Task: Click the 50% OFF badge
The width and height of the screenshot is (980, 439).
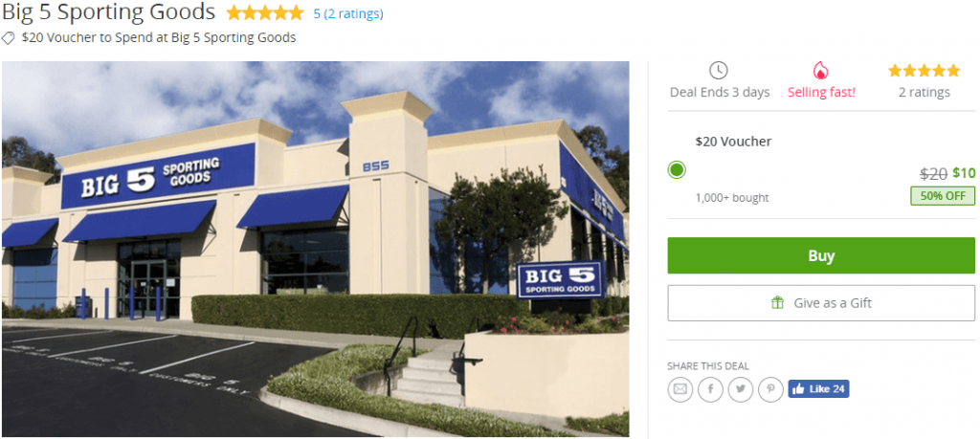Action: click(x=943, y=195)
